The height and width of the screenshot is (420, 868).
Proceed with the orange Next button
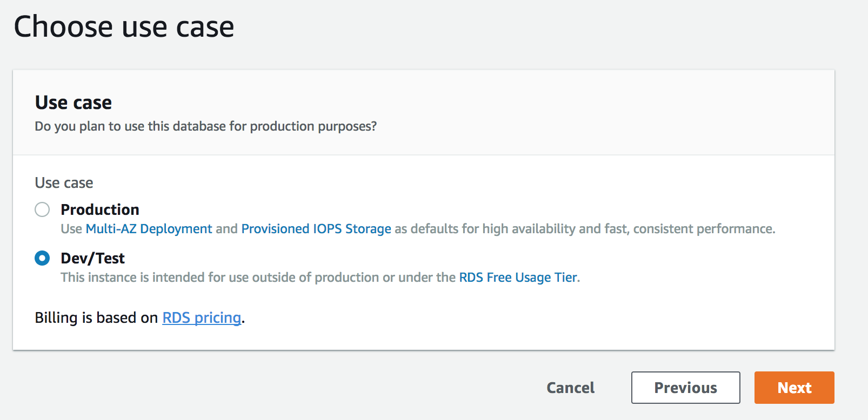pyautogui.click(x=794, y=388)
